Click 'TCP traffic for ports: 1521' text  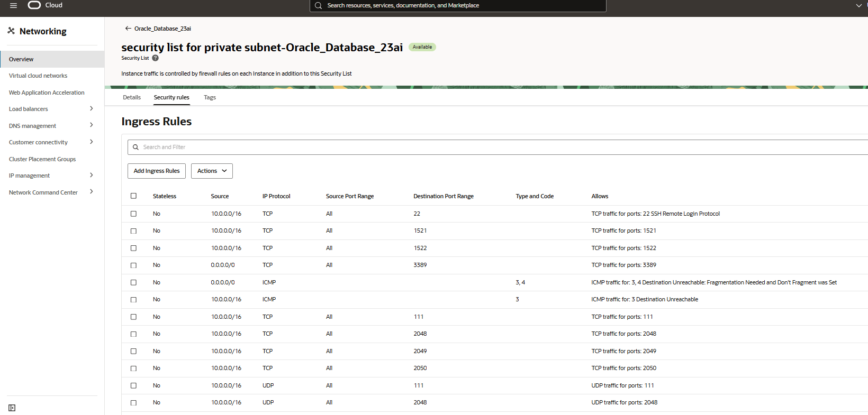click(x=623, y=230)
